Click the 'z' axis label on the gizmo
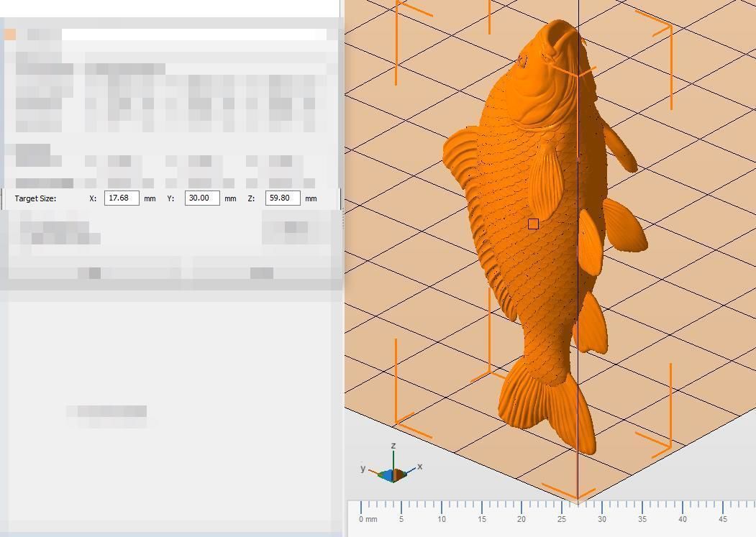The image size is (756, 537). pos(393,446)
